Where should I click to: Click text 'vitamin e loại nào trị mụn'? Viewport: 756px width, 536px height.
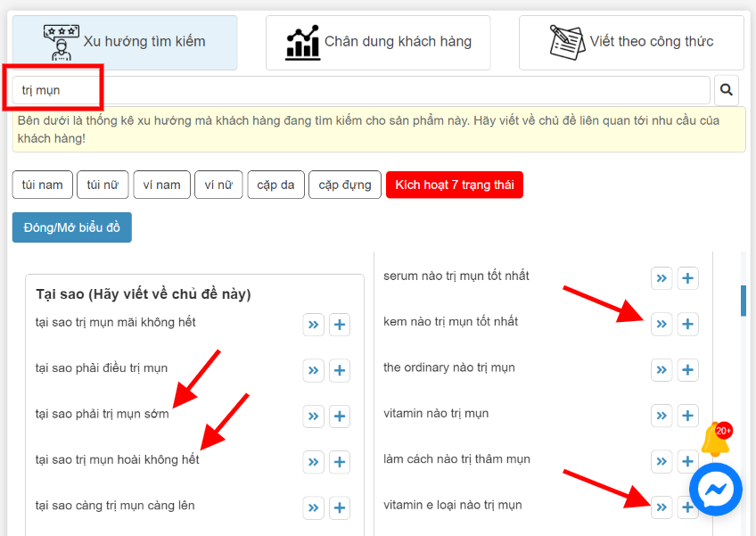(452, 505)
